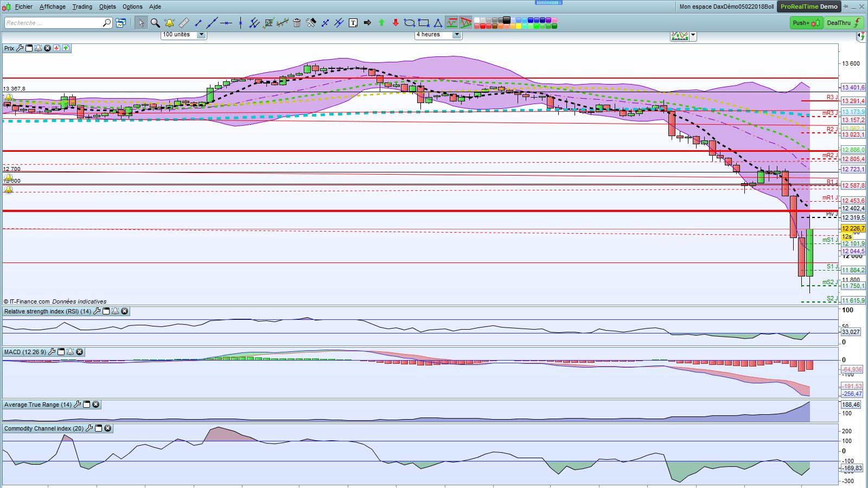Select the zoom magnifier tool

[x=155, y=23]
